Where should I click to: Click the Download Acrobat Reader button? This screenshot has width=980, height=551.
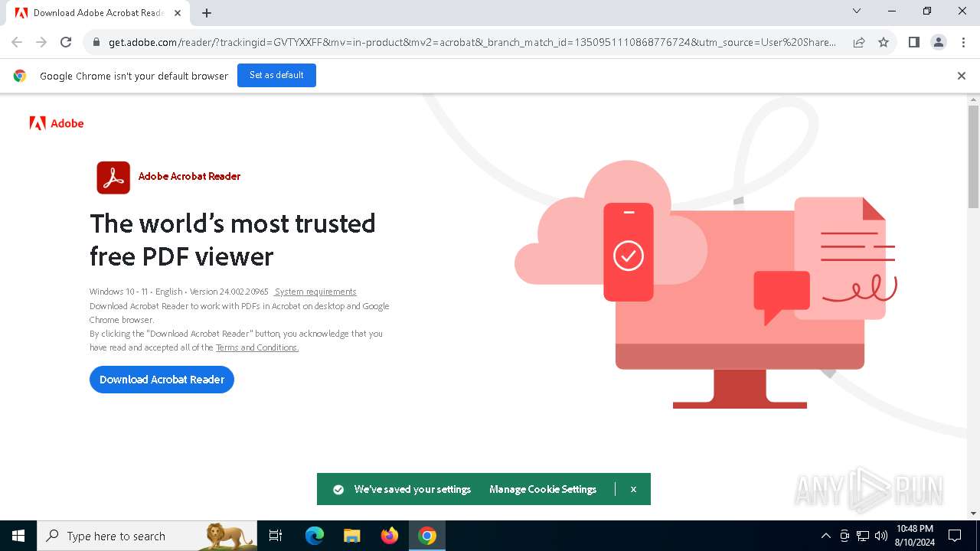click(x=162, y=380)
